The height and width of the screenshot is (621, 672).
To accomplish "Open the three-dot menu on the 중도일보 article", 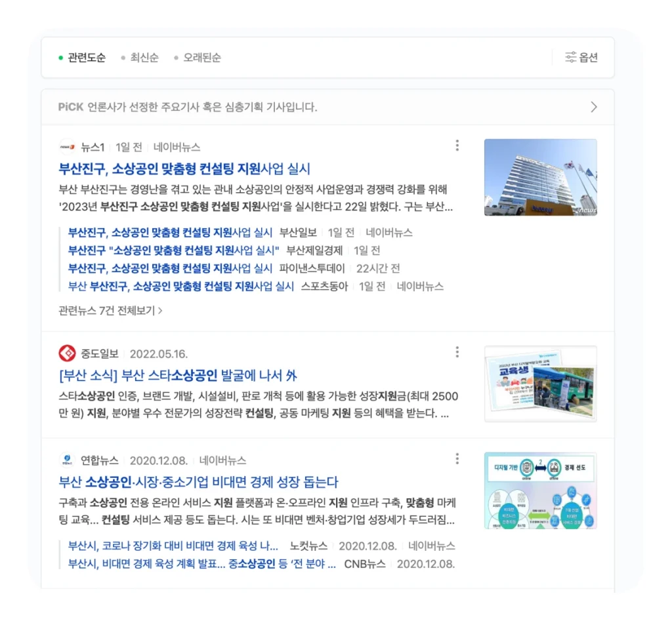I will [x=457, y=352].
